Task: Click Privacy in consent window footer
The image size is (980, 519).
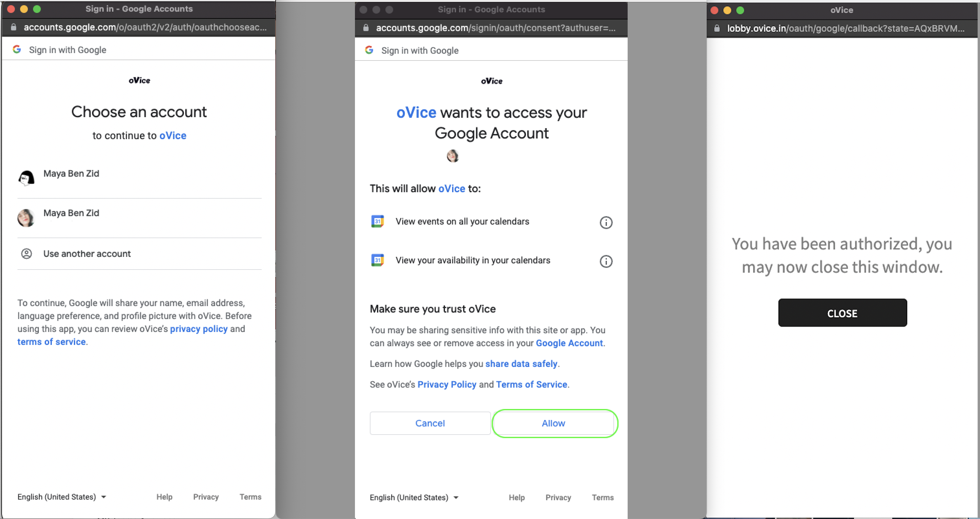Action: pyautogui.click(x=558, y=497)
